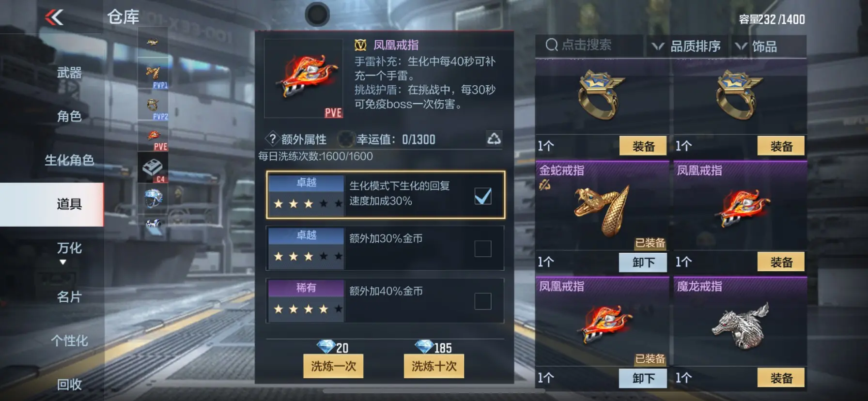Viewport: 868px width, 401px height.
Task: Click the 洗炼一次 button
Action: pos(333,366)
